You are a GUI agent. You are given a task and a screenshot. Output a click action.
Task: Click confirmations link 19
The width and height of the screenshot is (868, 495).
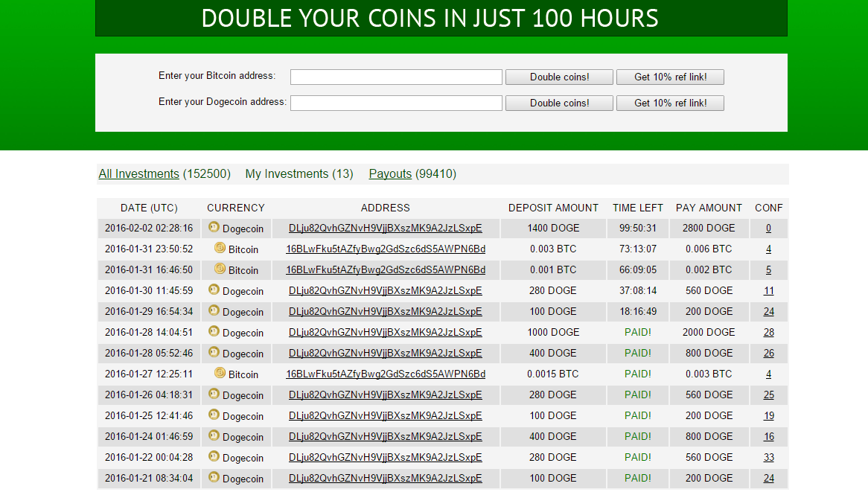pyautogui.click(x=768, y=416)
